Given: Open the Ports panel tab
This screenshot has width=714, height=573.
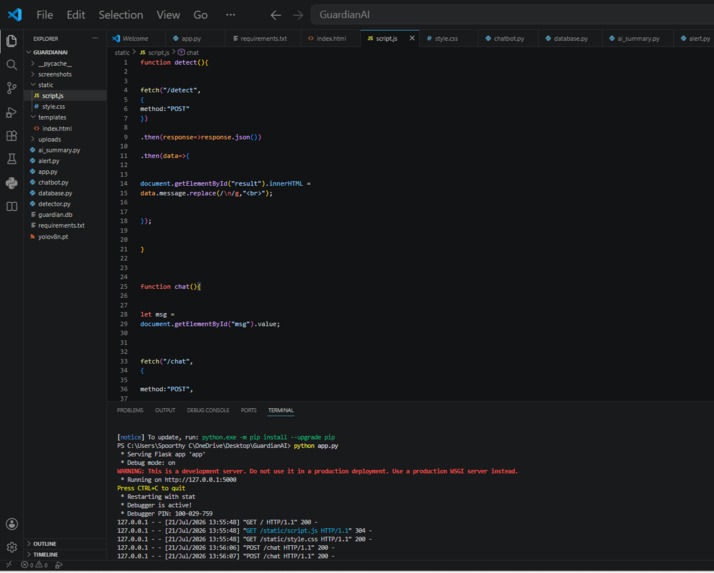Looking at the screenshot, I should tap(249, 410).
